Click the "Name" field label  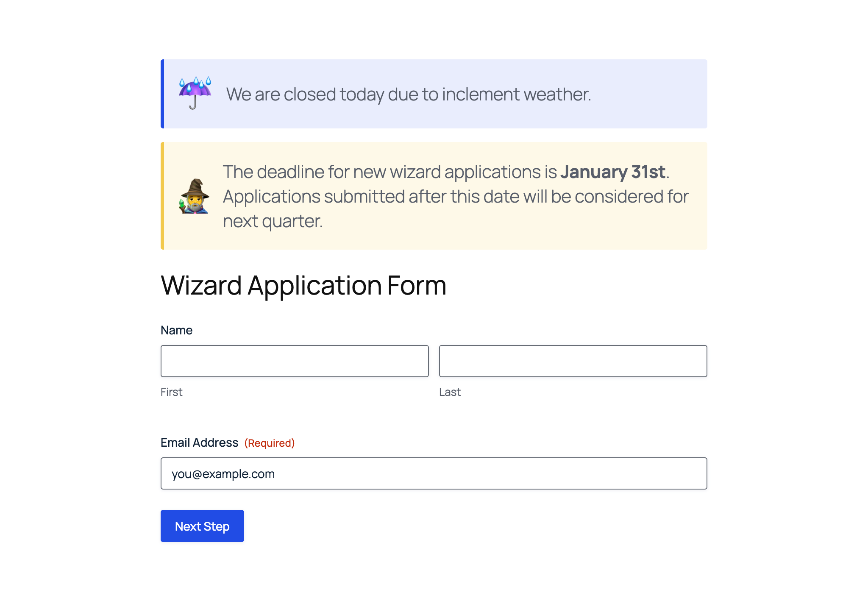[176, 330]
